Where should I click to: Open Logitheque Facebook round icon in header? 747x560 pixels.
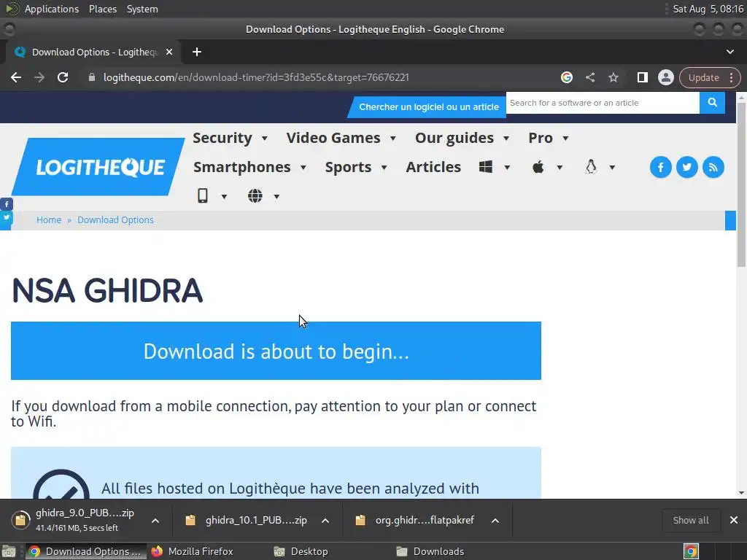pos(661,167)
